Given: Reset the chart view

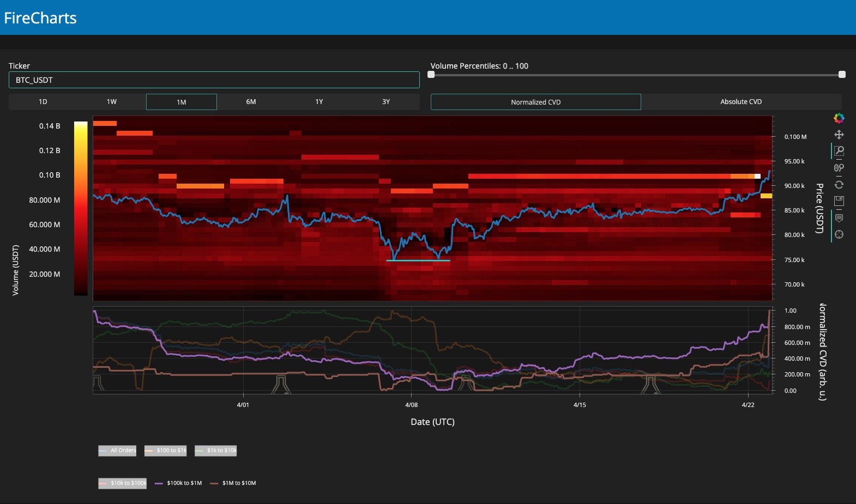Looking at the screenshot, I should tap(839, 185).
